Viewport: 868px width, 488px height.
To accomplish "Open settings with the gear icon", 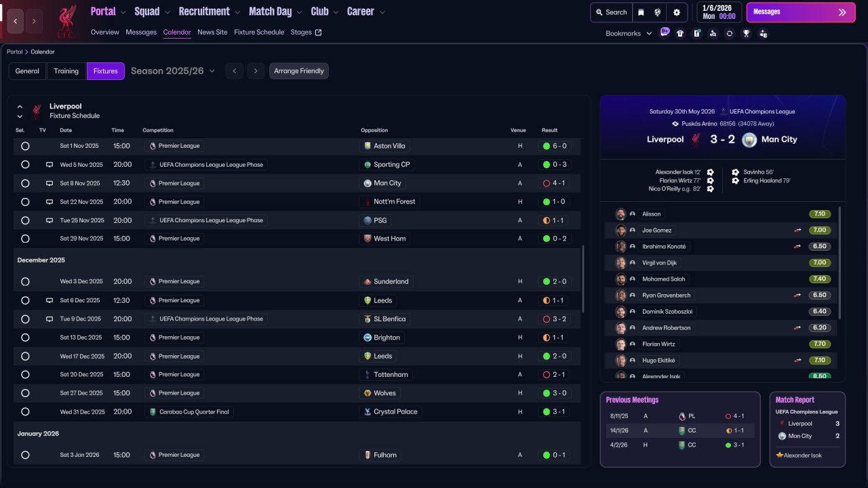I will (676, 12).
